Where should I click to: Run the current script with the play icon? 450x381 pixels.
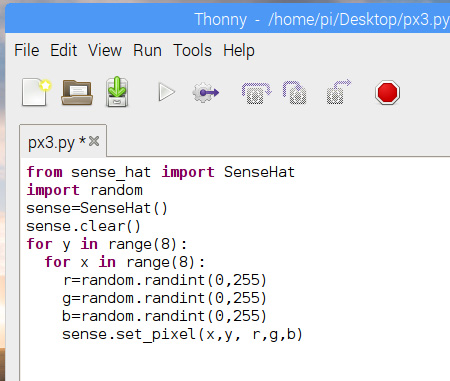click(167, 92)
